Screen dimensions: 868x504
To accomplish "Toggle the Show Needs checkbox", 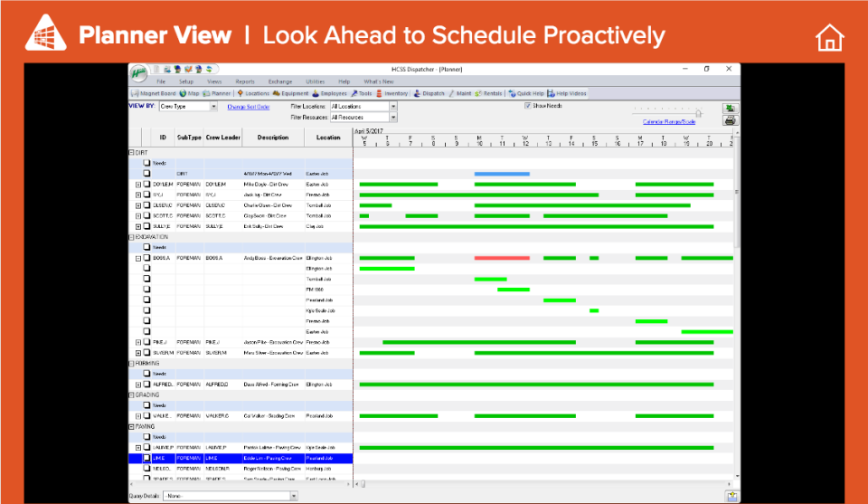I will click(x=527, y=106).
